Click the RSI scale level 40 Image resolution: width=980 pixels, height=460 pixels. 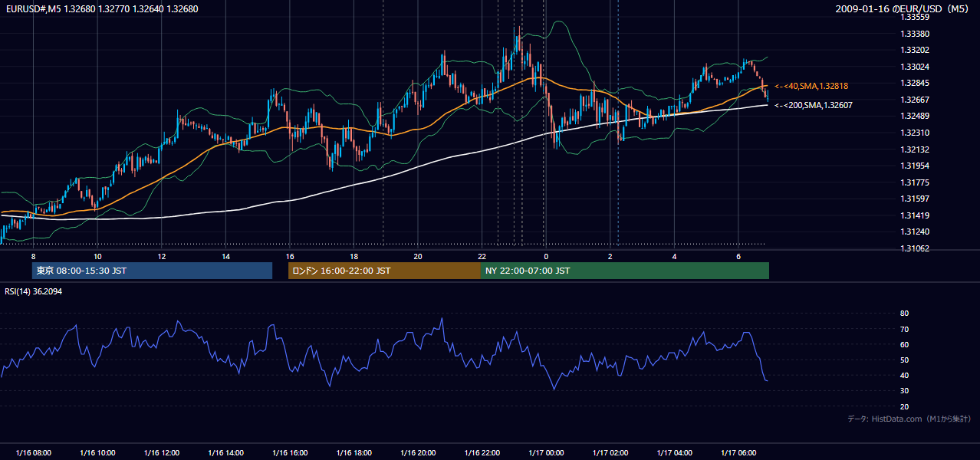[x=904, y=375]
